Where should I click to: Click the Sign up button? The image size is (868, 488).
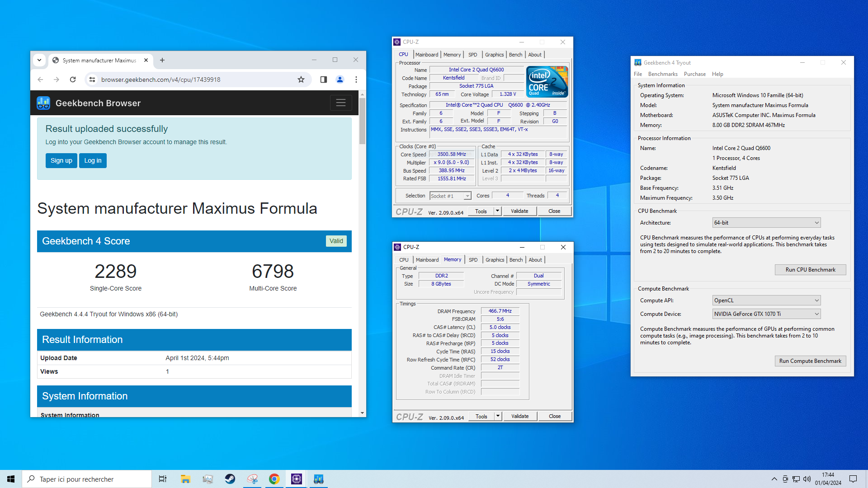tap(61, 160)
